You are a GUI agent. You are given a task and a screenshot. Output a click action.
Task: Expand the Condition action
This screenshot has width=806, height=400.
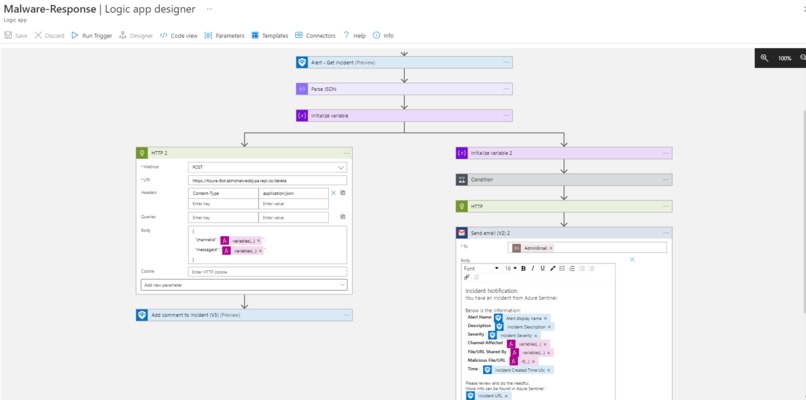564,179
